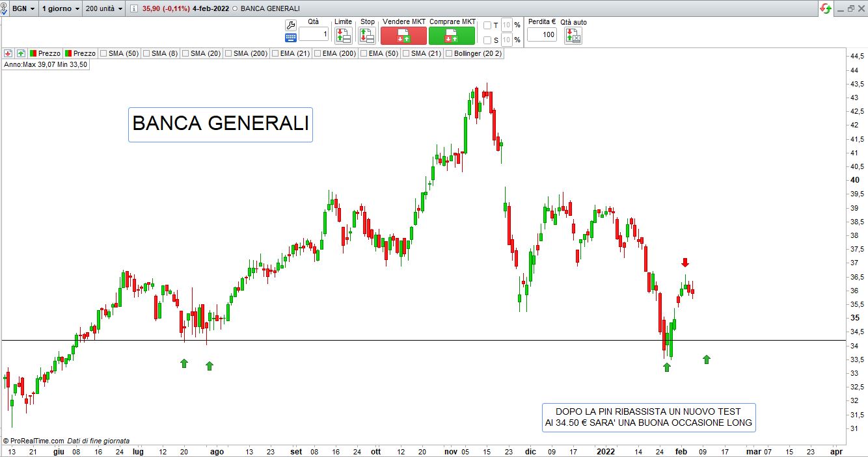Click the red down-arrow icon in indicator bar

click(x=8, y=53)
